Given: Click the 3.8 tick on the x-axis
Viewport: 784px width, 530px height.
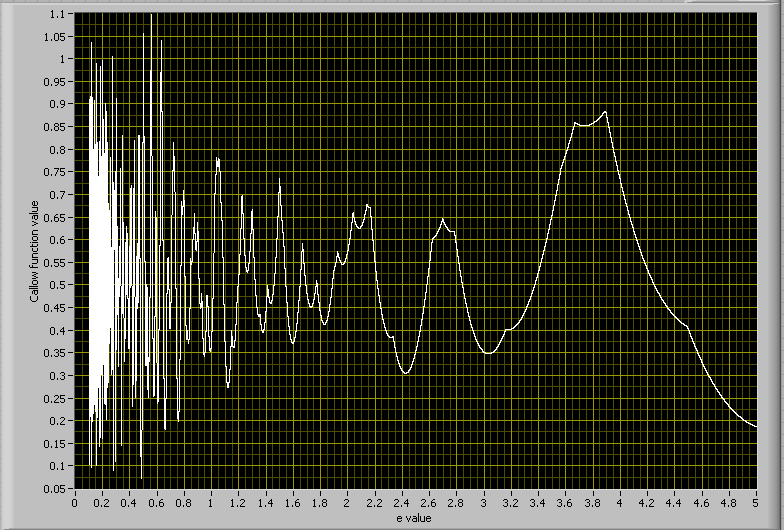Looking at the screenshot, I should (593, 503).
